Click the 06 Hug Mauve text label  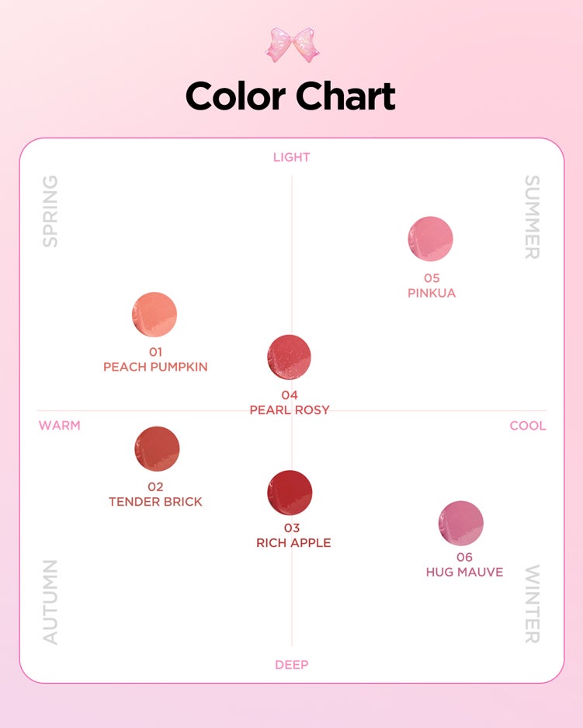(x=464, y=565)
